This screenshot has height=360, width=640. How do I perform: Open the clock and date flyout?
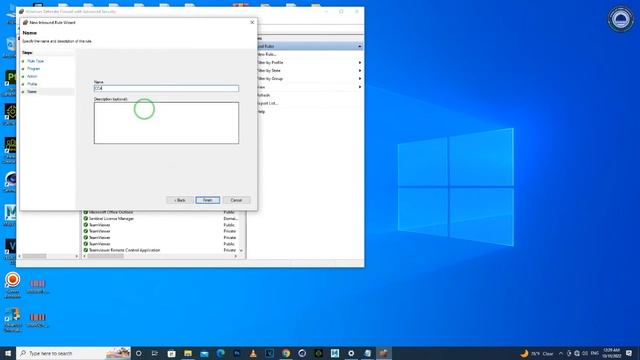click(611, 353)
